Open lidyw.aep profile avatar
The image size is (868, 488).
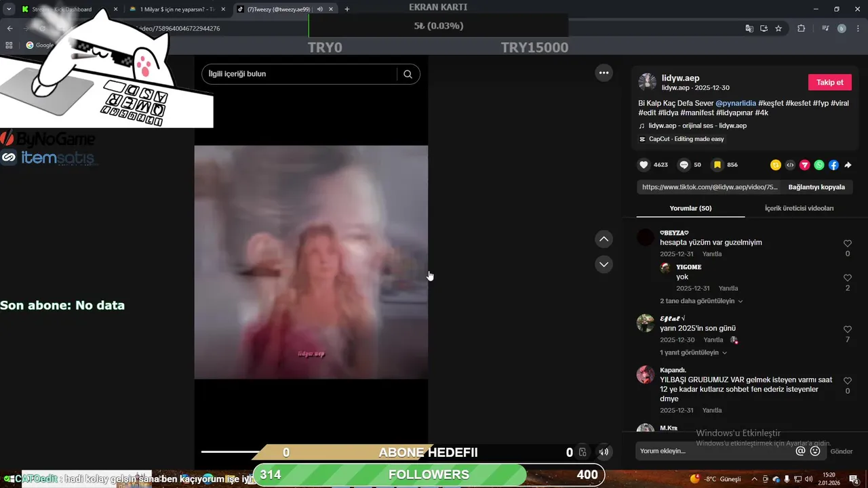pyautogui.click(x=647, y=82)
